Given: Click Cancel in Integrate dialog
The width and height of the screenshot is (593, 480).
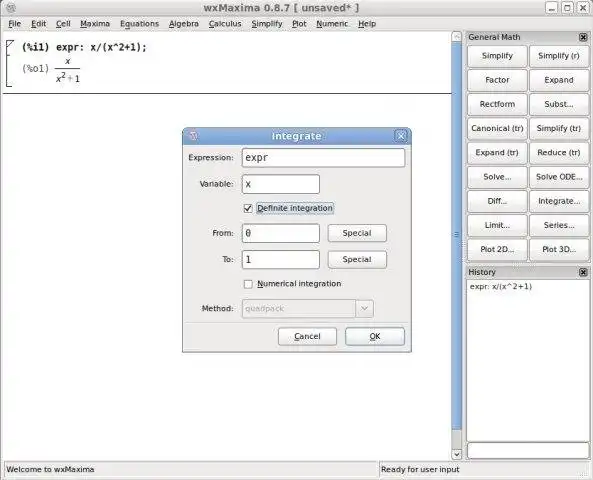Looking at the screenshot, I should point(307,336).
